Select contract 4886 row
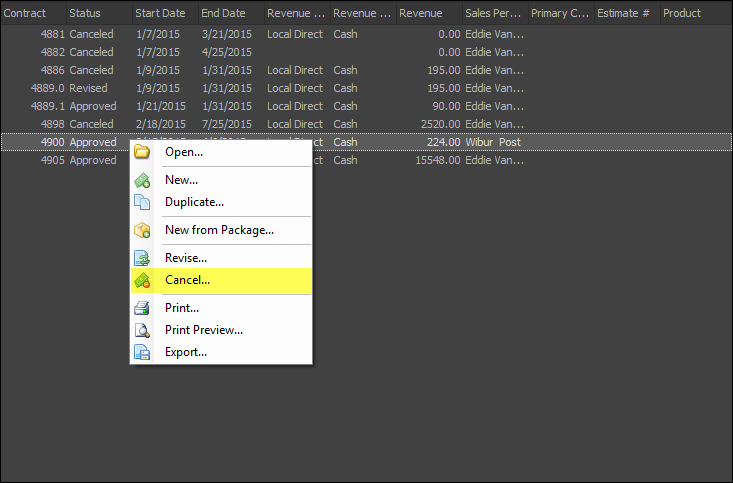This screenshot has width=733, height=483. [366, 70]
